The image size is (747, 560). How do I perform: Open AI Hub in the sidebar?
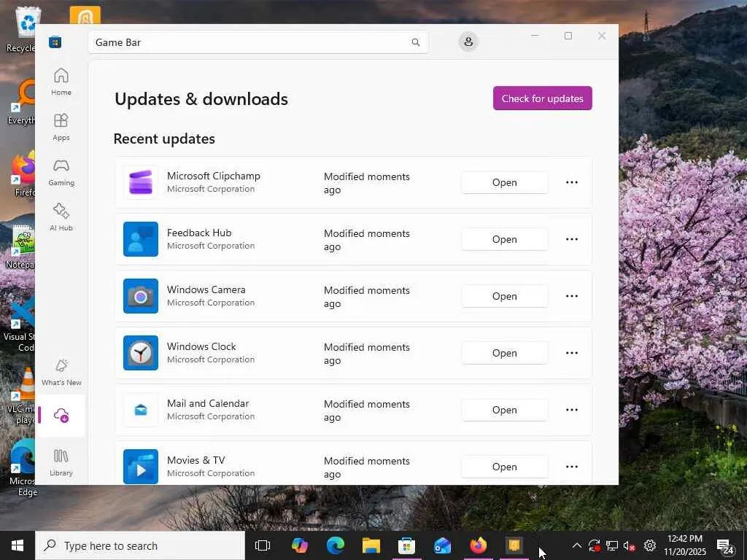[61, 217]
